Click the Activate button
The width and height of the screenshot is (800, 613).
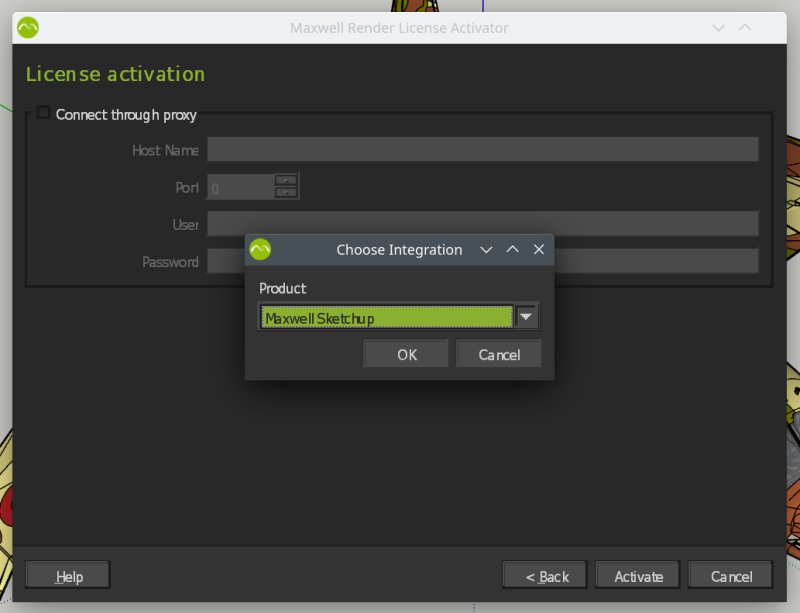tap(638, 576)
